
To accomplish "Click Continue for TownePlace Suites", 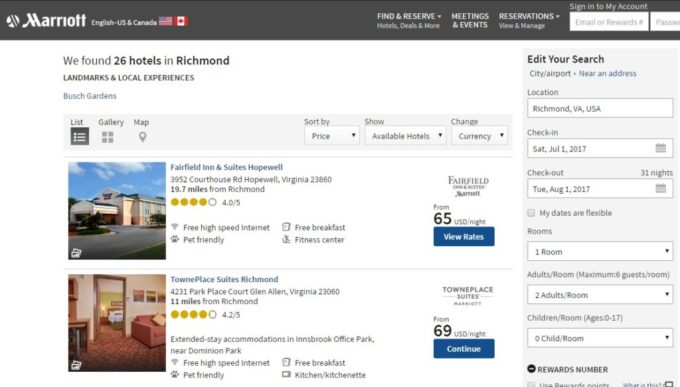I will tap(464, 348).
